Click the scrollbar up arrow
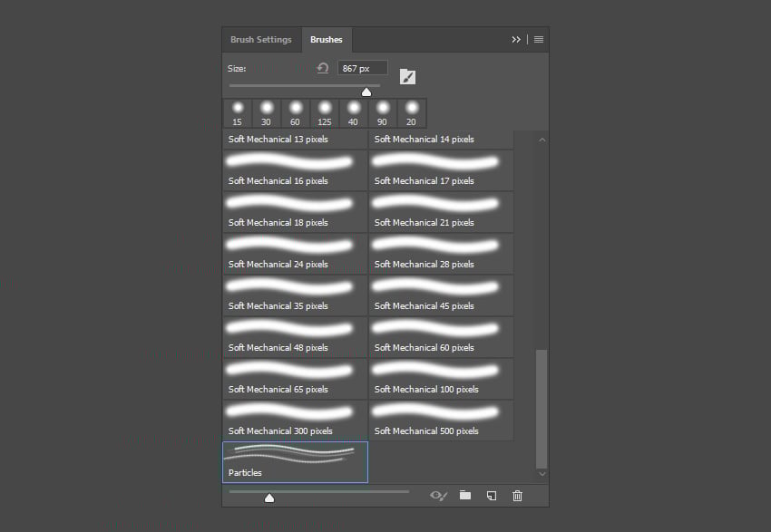This screenshot has height=532, width=771. (542, 139)
